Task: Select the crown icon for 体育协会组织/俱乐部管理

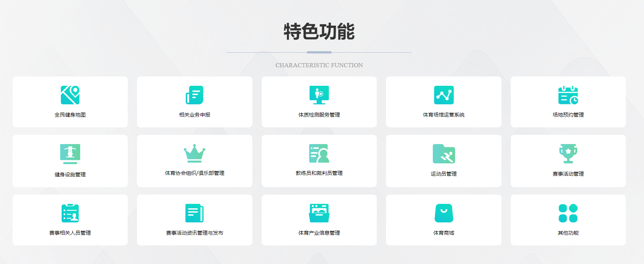Action: coord(194,153)
